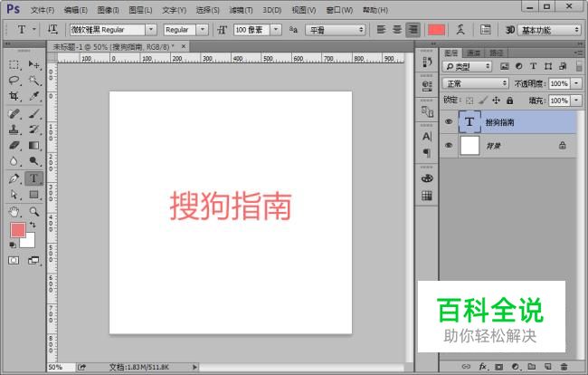Select the Rectangular Marquee tool
The width and height of the screenshot is (588, 375).
(14, 64)
